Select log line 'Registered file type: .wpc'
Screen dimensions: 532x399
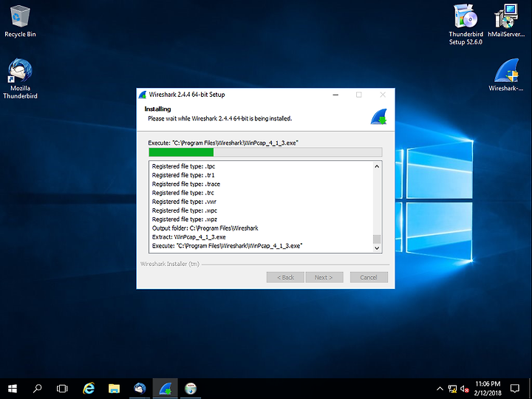[x=185, y=211]
